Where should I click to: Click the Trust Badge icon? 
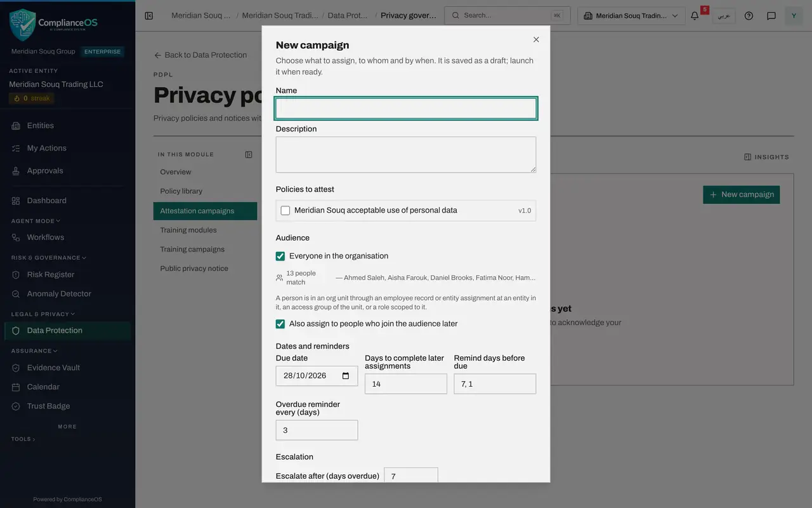16,406
